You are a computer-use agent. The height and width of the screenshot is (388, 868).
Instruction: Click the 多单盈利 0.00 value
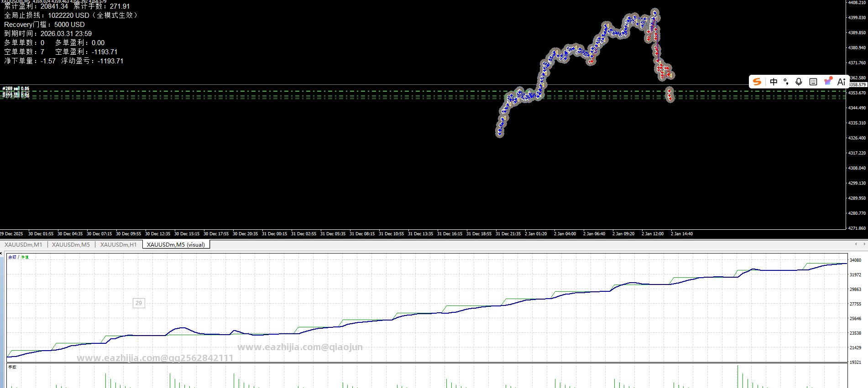pyautogui.click(x=80, y=43)
